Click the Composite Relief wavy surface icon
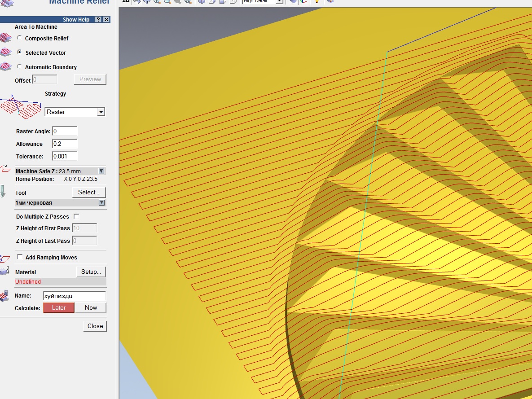Image resolution: width=532 pixels, height=399 pixels. click(5, 37)
